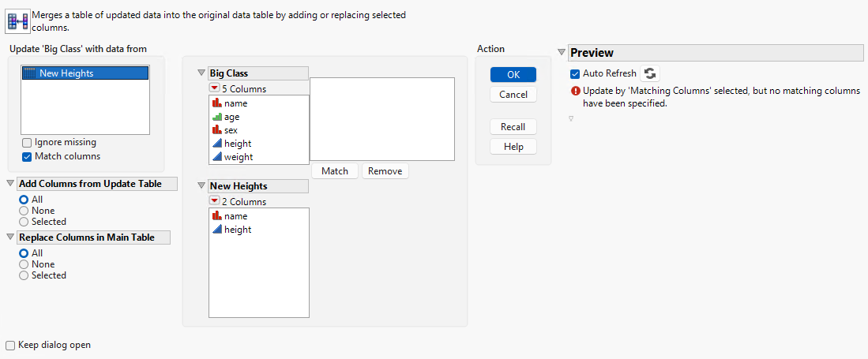
Task: Select the height column in New Heights
Action: (x=237, y=230)
